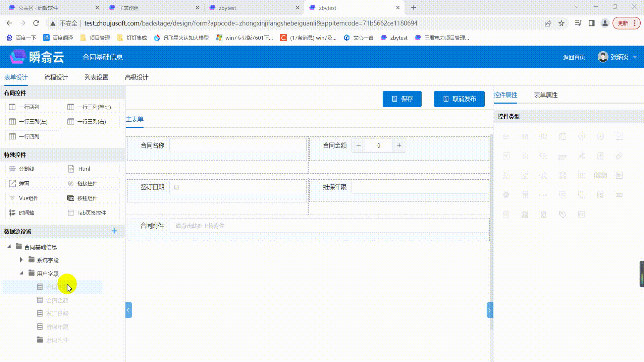
Task: Open the user dropdown next to 张炳炎
Action: click(x=635, y=57)
